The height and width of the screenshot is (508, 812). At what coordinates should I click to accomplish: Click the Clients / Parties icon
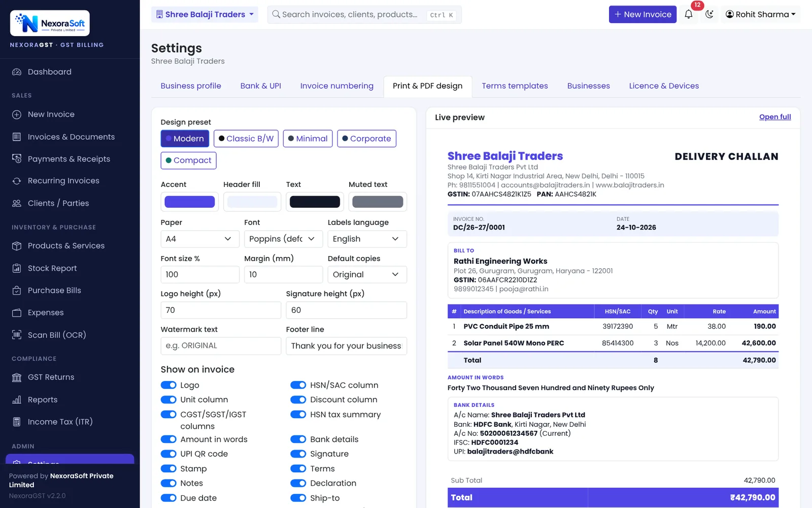coord(17,203)
